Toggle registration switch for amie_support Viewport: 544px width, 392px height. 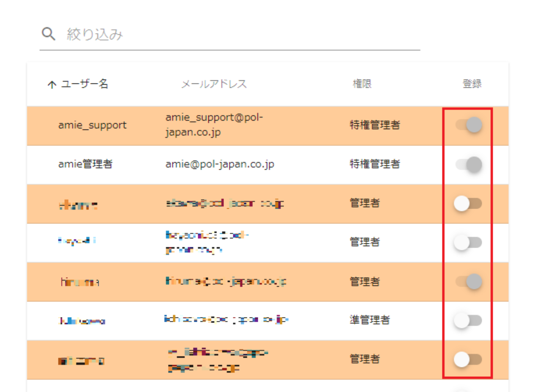tap(468, 125)
